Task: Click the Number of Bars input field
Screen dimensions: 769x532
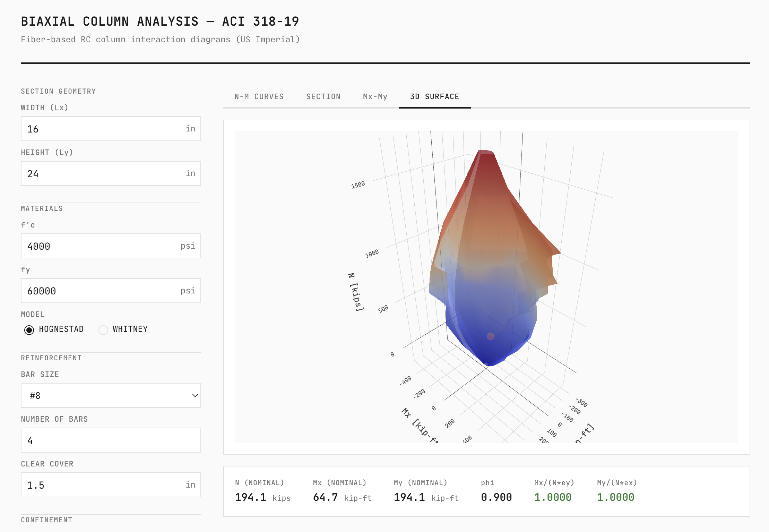Action: coord(111,440)
